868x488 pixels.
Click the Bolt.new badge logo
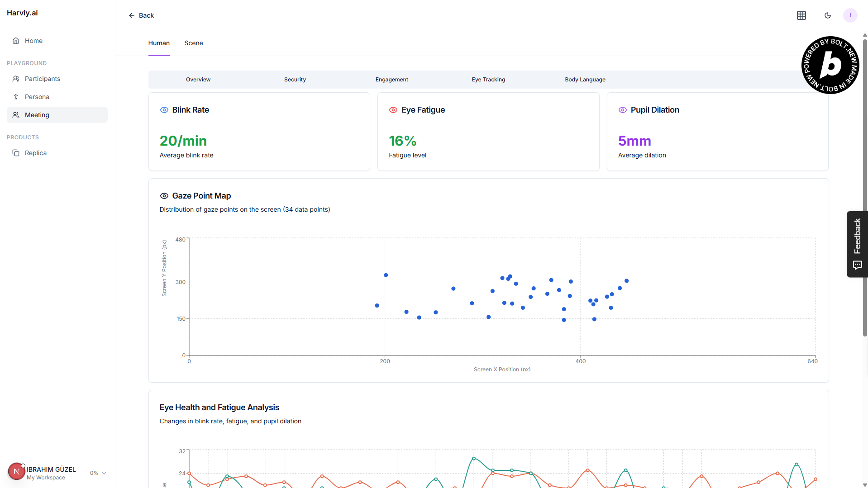(x=830, y=65)
